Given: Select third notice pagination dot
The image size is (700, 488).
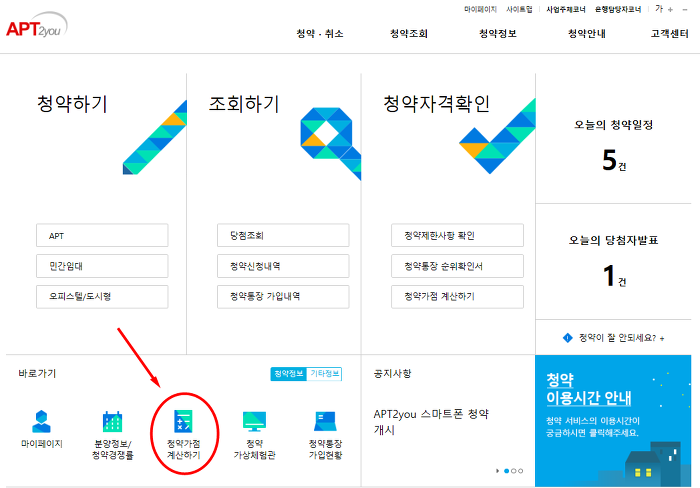Looking at the screenshot, I should point(521,471).
